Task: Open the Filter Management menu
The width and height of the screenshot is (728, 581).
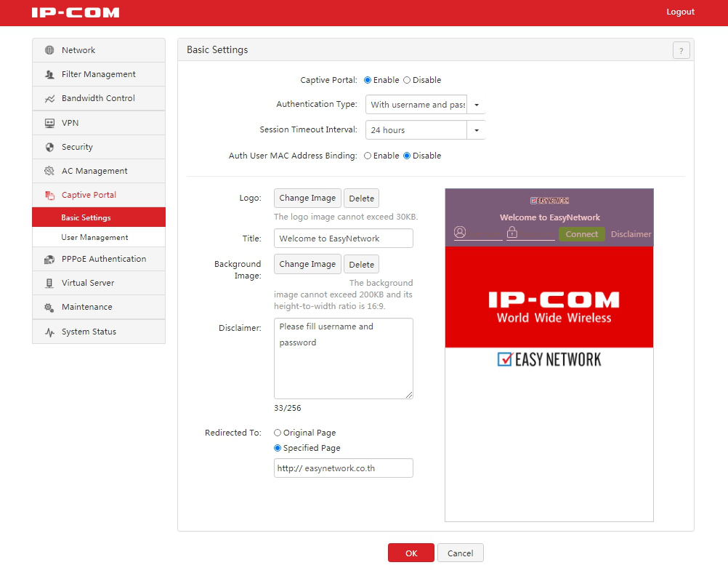Action: (x=99, y=74)
